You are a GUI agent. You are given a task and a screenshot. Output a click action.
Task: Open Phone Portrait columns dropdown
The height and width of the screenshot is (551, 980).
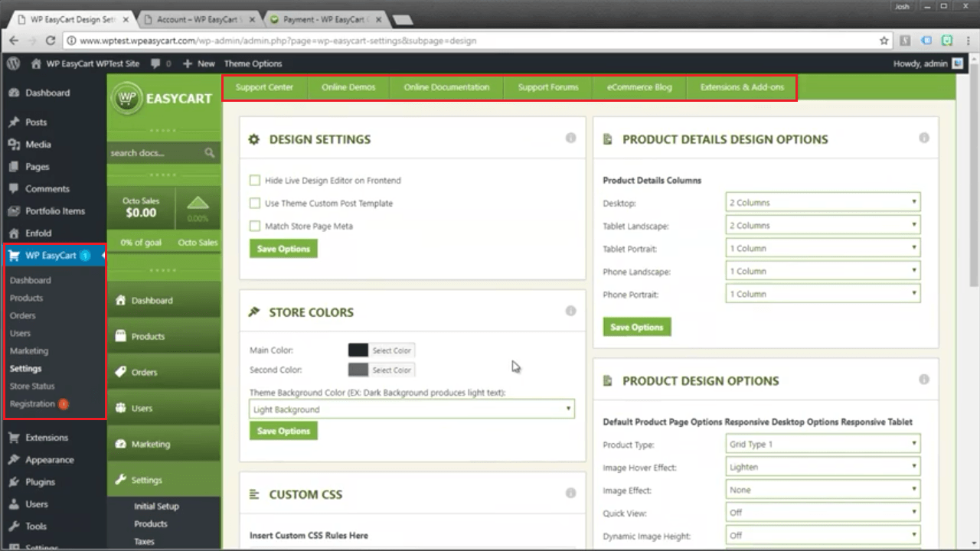(823, 294)
